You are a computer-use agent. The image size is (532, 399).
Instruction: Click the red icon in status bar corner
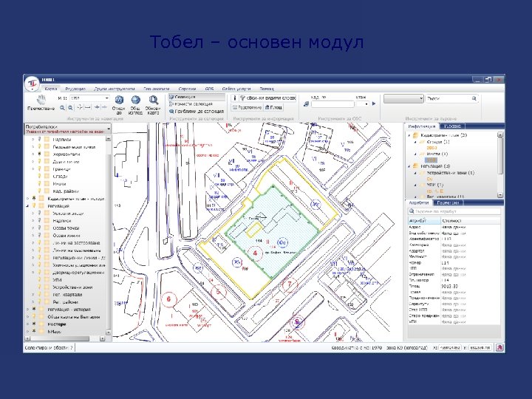click(499, 347)
